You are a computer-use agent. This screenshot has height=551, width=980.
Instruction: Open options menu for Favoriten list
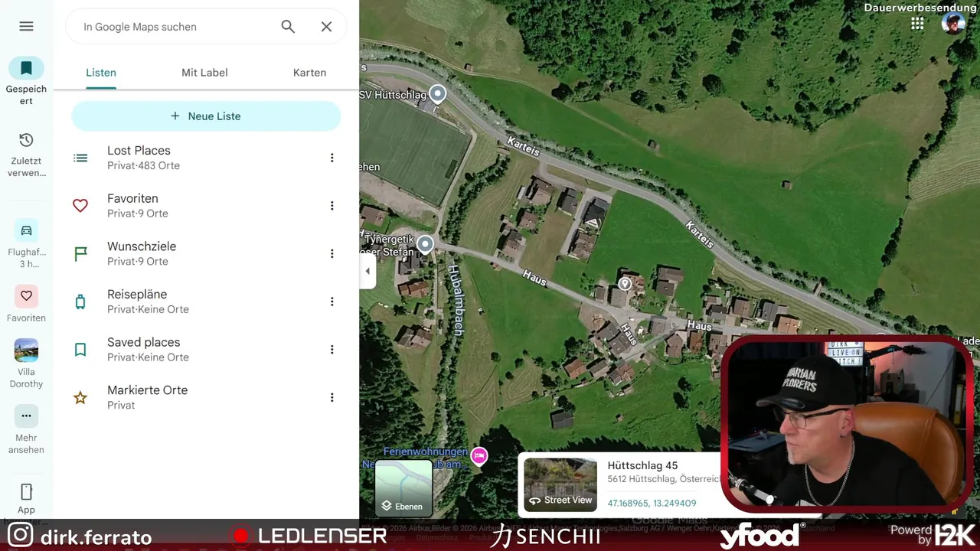[x=332, y=206]
